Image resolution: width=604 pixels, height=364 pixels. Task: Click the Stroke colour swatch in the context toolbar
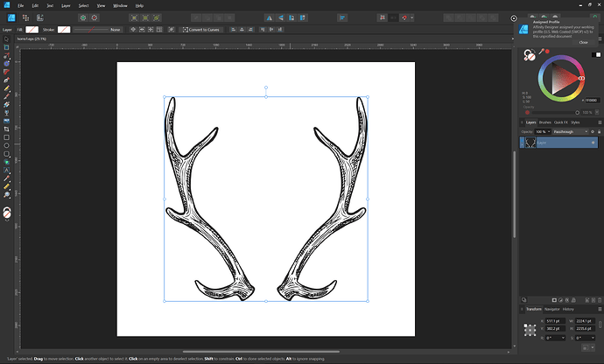[x=64, y=30]
